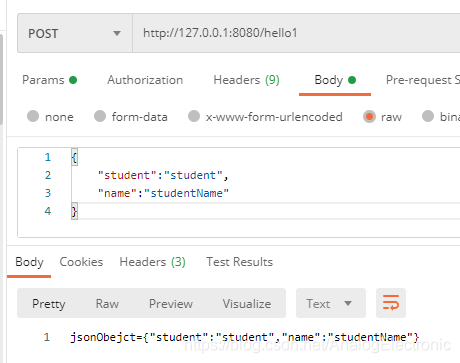
Task: Switch response view to Preview
Action: 171,304
